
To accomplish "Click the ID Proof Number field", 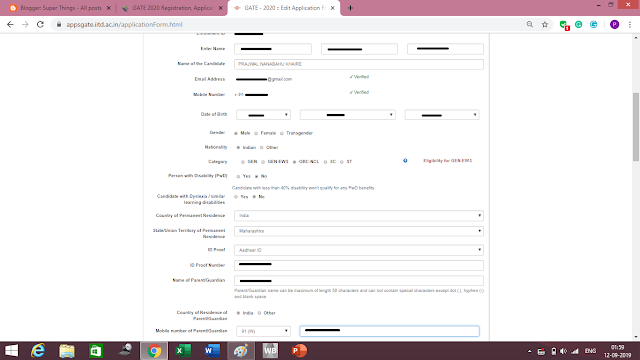I will coord(359,265).
